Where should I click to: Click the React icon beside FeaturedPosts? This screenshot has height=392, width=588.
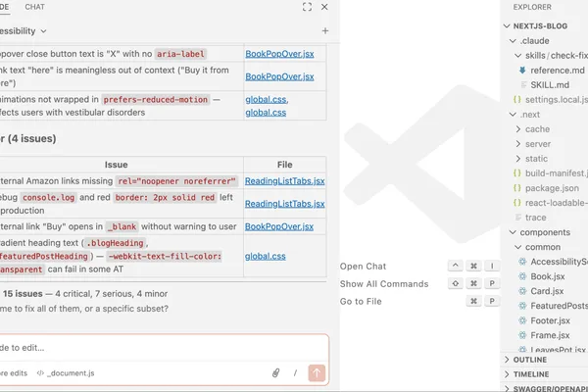[x=522, y=306]
